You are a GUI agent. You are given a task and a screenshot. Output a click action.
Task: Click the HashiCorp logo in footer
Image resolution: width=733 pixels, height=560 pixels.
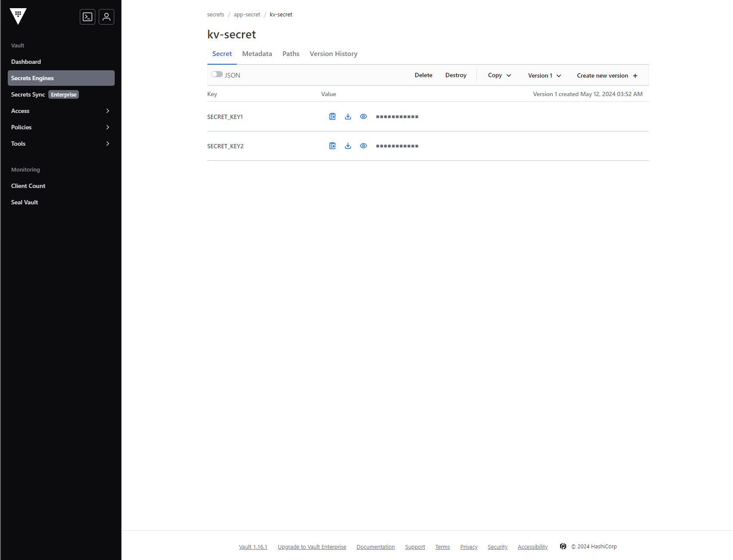coord(563,546)
